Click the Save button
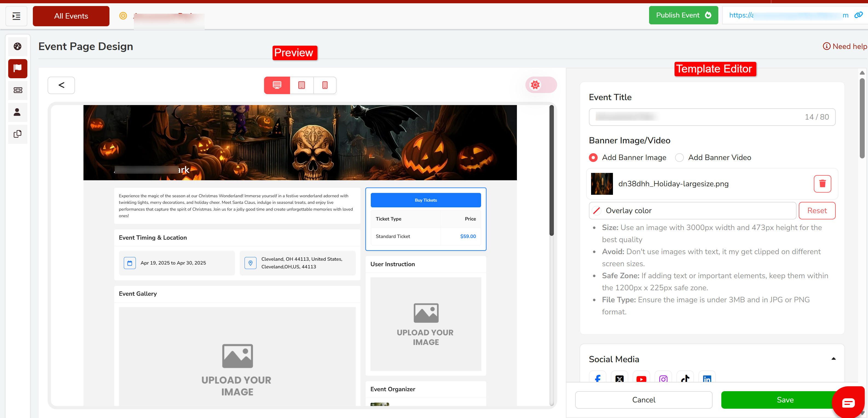Screen dimensions: 868x418 (785, 400)
